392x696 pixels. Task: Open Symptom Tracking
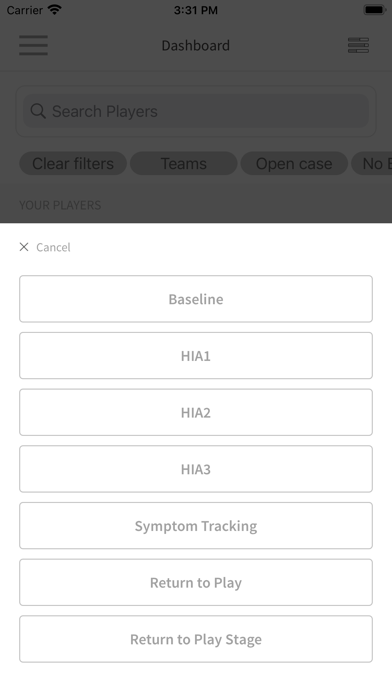pyautogui.click(x=196, y=526)
